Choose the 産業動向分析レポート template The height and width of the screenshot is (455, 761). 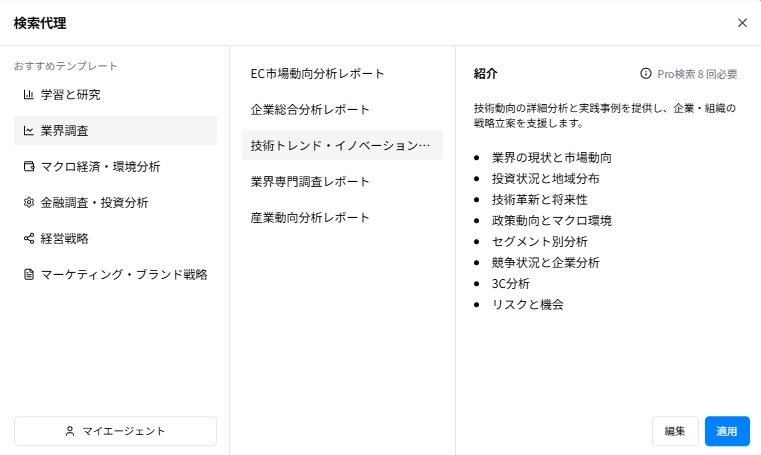coord(310,218)
